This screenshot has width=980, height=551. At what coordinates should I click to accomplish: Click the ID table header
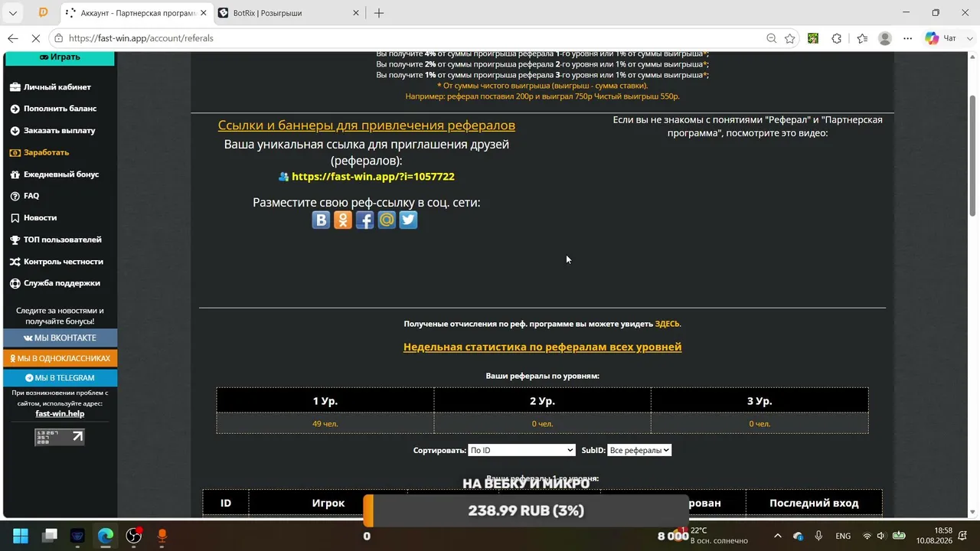click(x=226, y=504)
